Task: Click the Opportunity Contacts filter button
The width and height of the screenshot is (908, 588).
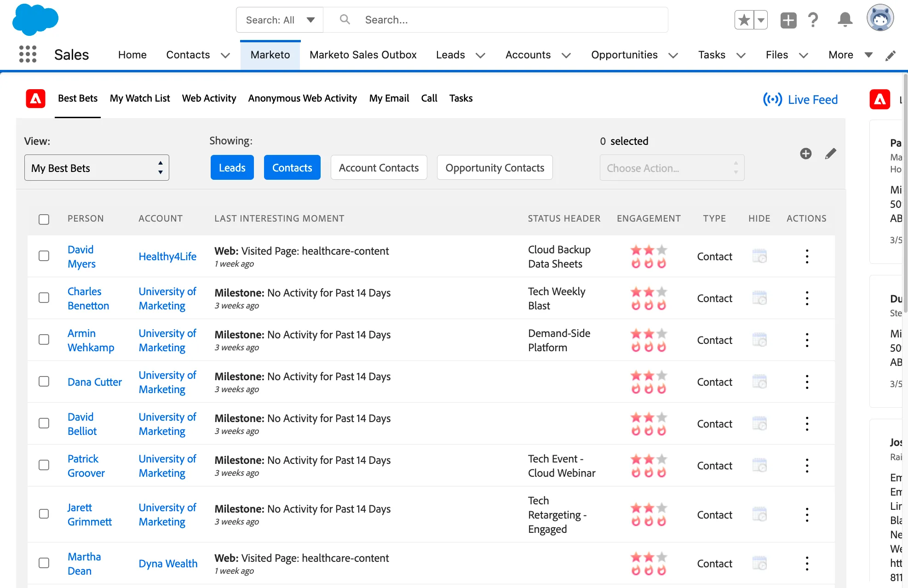Action: 495,167
